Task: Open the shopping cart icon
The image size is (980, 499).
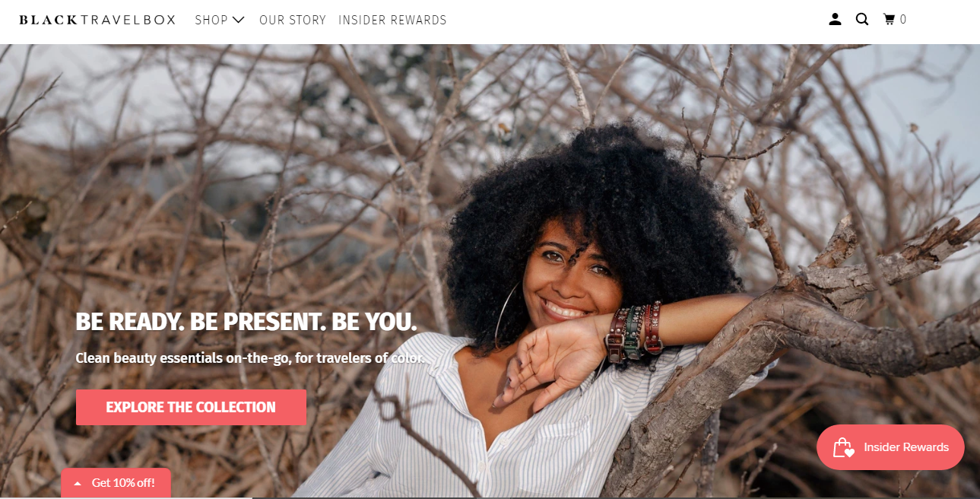Action: [x=889, y=20]
